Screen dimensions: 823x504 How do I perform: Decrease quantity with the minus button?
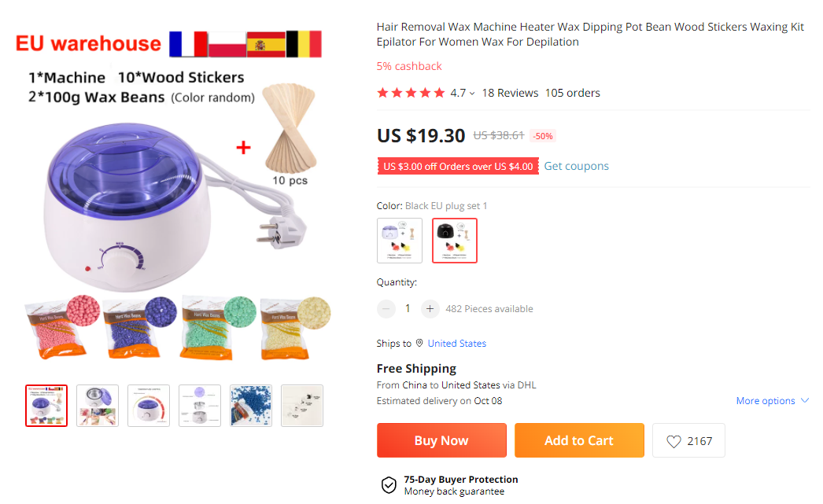coord(386,308)
